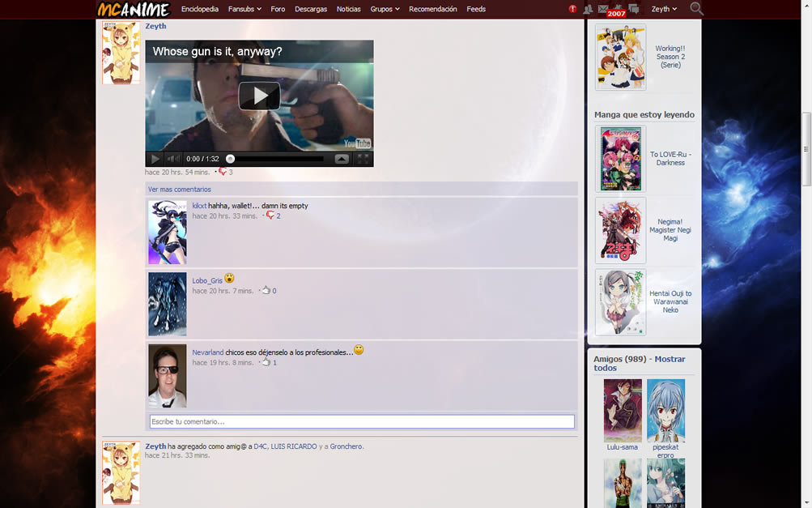This screenshot has height=508, width=812.
Task: Click the YouTube logo on the video
Action: [357, 143]
